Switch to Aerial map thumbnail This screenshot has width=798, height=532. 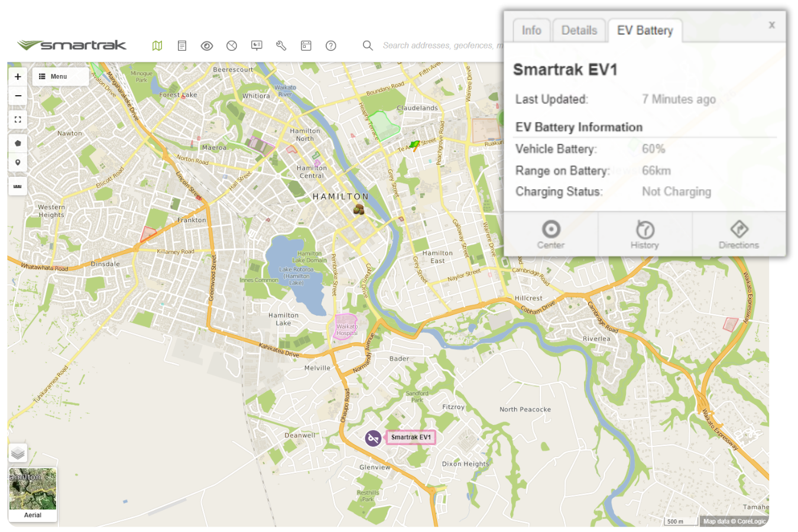(x=33, y=494)
